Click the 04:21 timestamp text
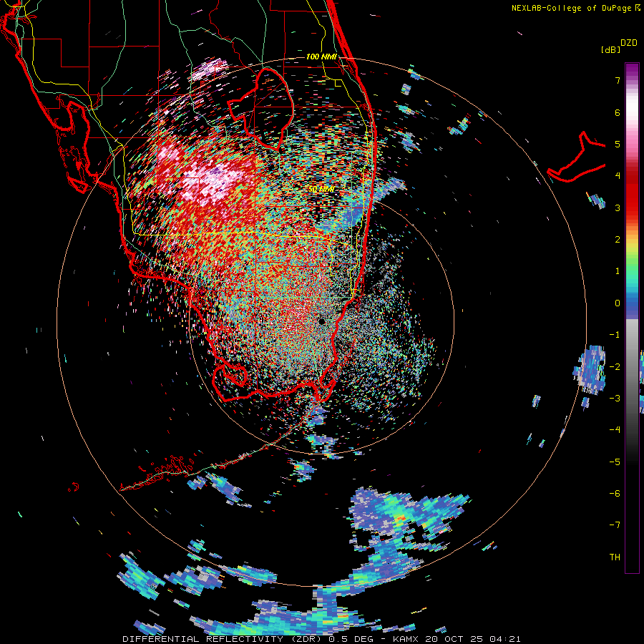Viewport: 644px width, 644px height. 504,639
